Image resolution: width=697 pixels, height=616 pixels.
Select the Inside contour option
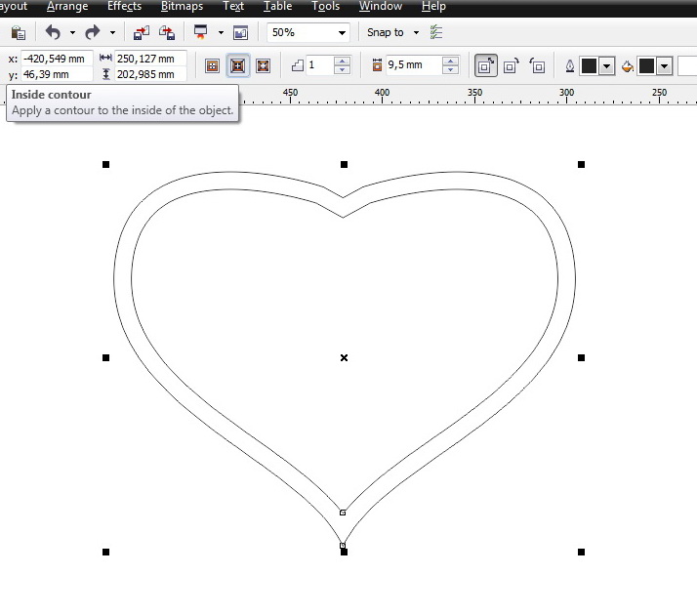click(238, 66)
